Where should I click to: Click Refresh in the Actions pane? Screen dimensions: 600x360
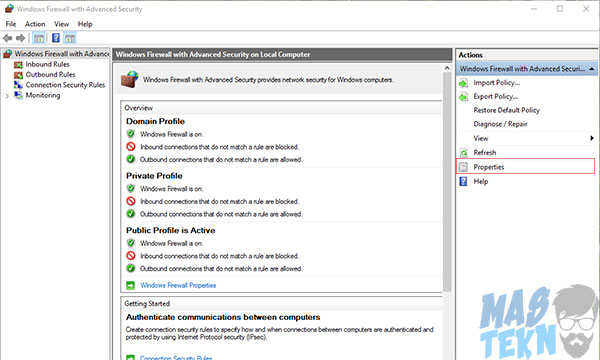point(484,153)
